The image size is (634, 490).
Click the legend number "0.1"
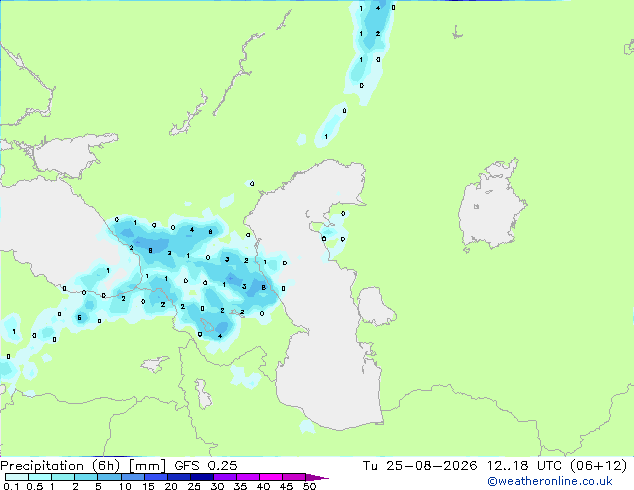11,486
